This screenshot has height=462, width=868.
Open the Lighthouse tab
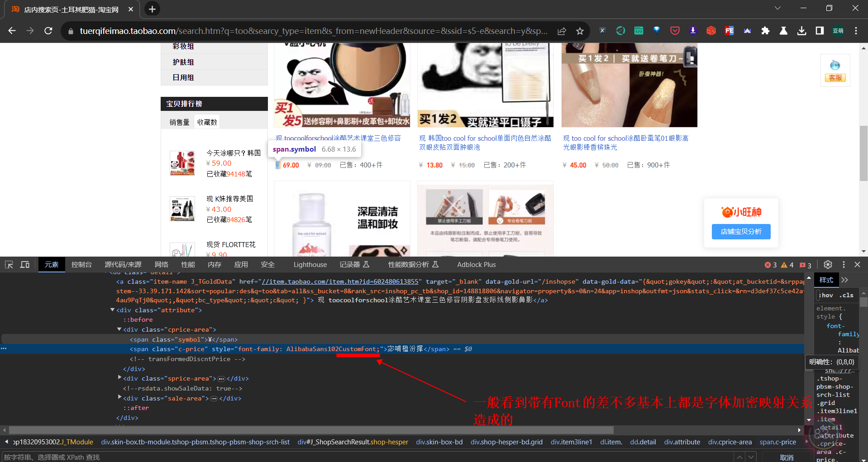coord(310,265)
